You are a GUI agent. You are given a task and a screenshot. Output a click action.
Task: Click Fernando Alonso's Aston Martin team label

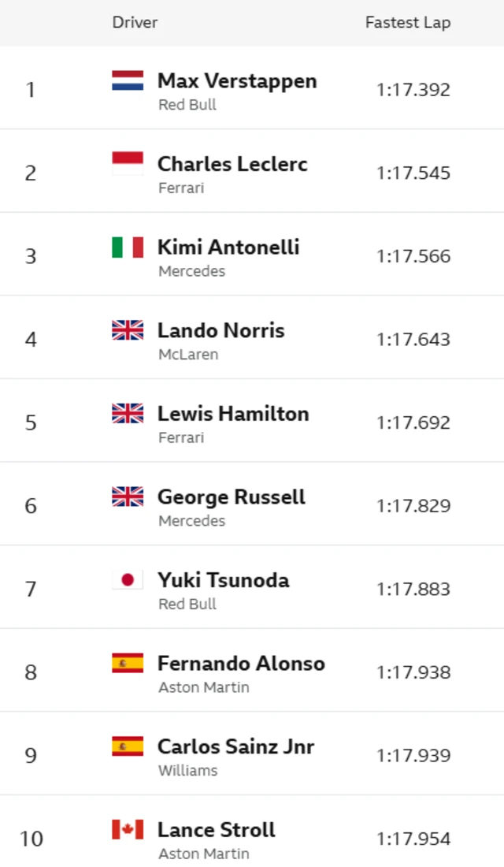[204, 687]
